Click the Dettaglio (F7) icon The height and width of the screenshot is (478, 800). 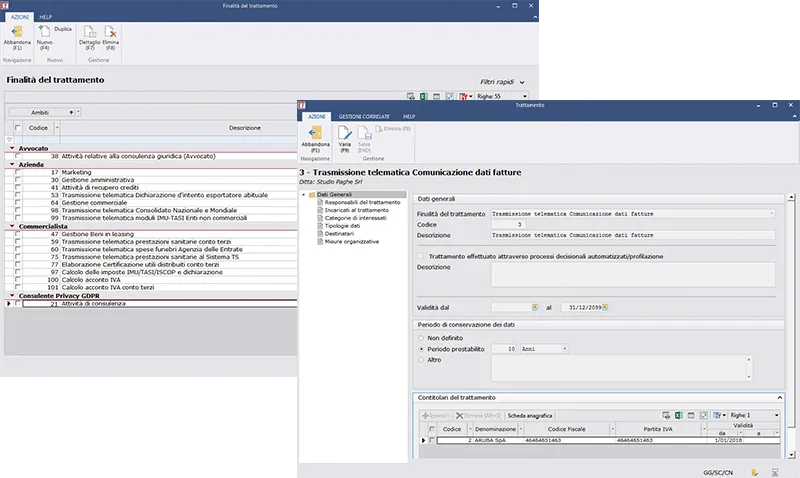click(89, 37)
